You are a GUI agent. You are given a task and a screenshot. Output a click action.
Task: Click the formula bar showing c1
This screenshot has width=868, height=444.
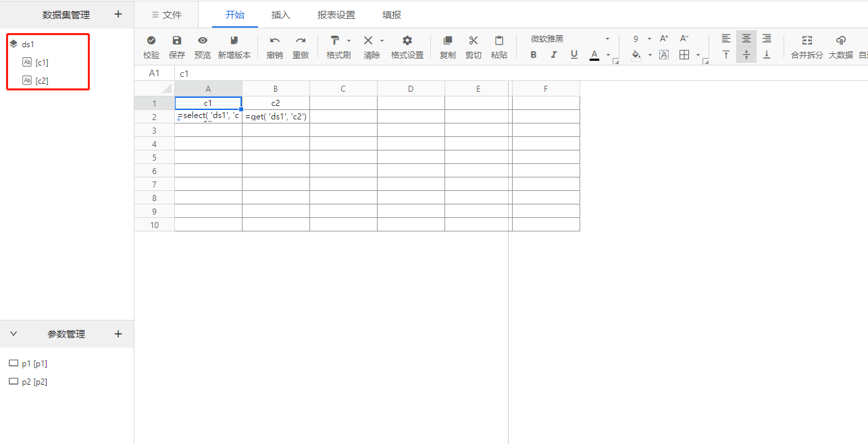click(x=520, y=73)
